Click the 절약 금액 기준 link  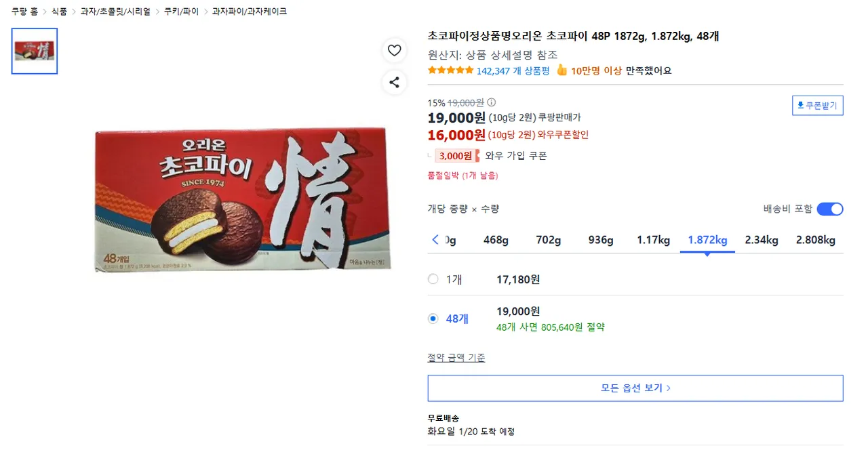(456, 358)
